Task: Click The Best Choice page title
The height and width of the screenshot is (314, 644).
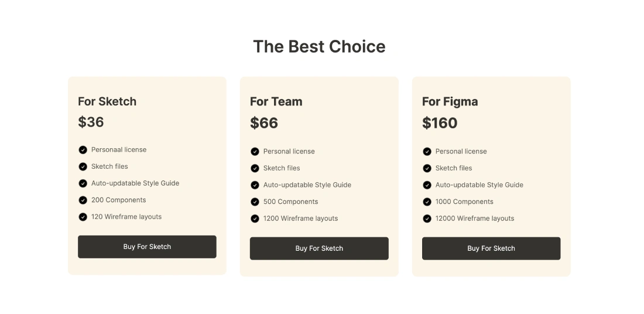Action: tap(319, 47)
